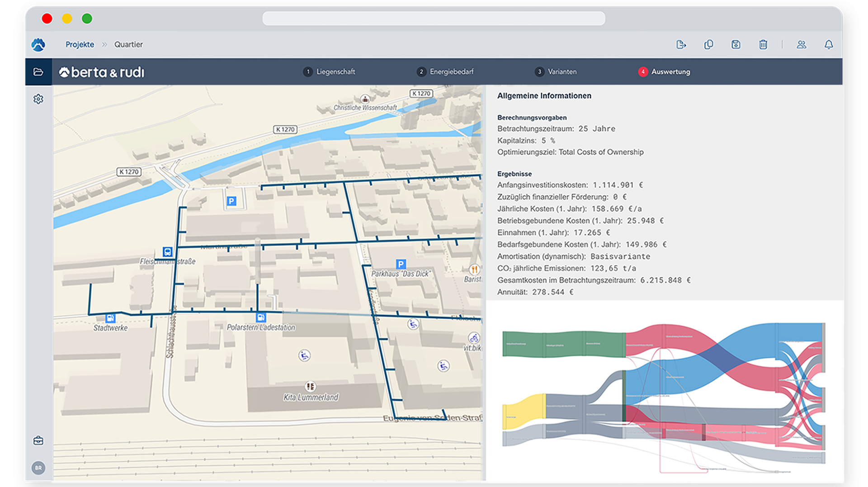The height and width of the screenshot is (487, 868).
Task: Click the copy project icon
Action: click(x=708, y=44)
